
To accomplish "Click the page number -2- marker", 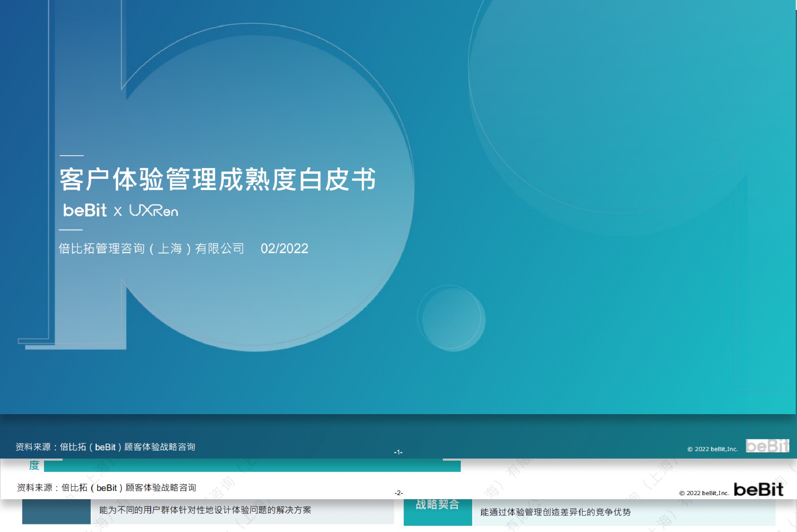I will coord(398,493).
